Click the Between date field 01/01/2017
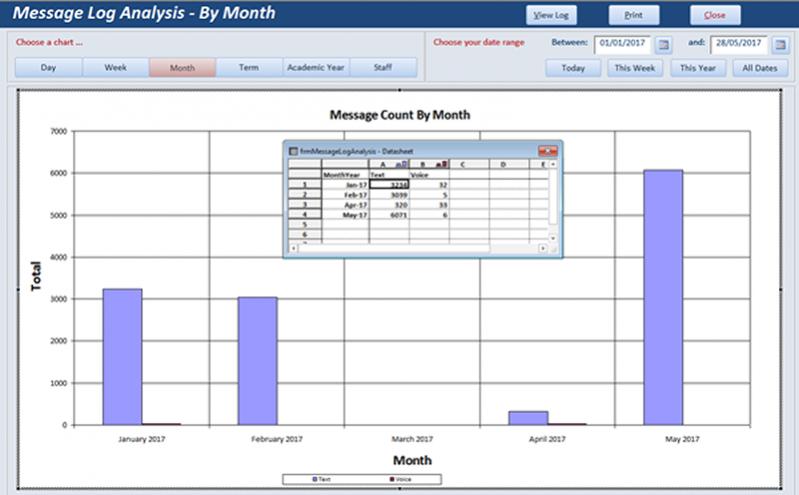Image resolution: width=799 pixels, height=495 pixels. point(623,44)
